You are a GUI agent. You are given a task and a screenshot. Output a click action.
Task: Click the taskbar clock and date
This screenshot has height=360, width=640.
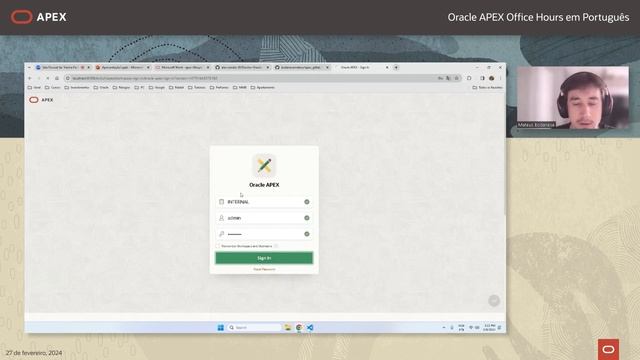[x=489, y=327]
